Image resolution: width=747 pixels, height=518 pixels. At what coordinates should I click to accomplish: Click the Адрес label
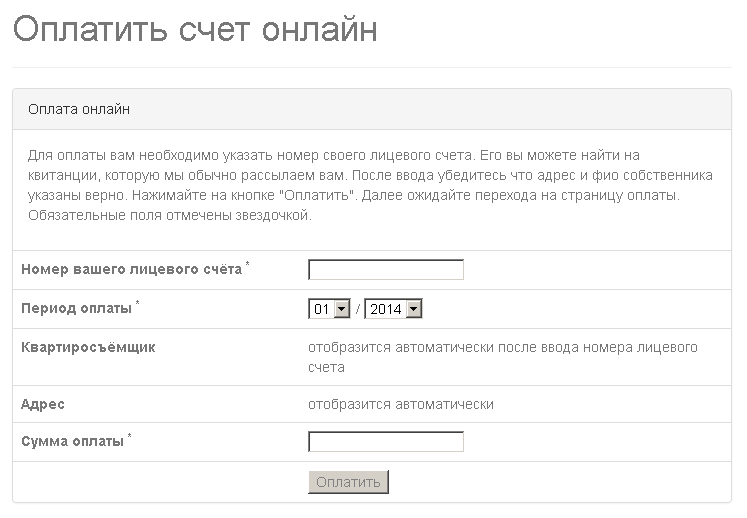pos(43,405)
